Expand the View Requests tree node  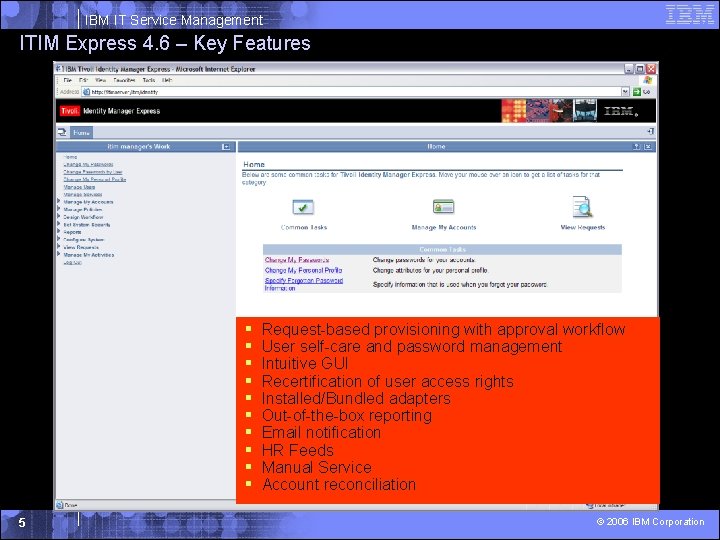[x=59, y=247]
